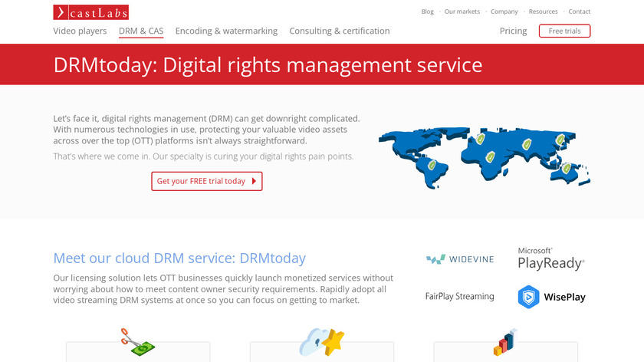Click the bar chart growth icon
The width and height of the screenshot is (644, 362).
coord(505,342)
